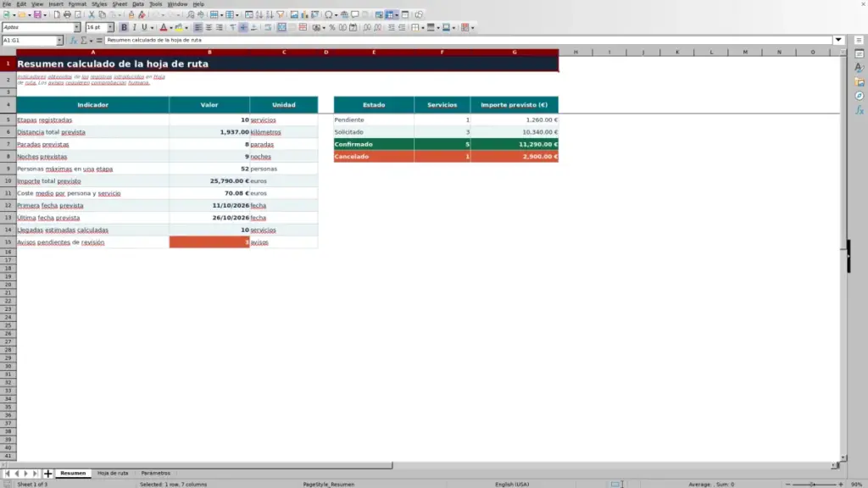The image size is (868, 488).
Task: Toggle Align Left
Action: [x=198, y=28]
